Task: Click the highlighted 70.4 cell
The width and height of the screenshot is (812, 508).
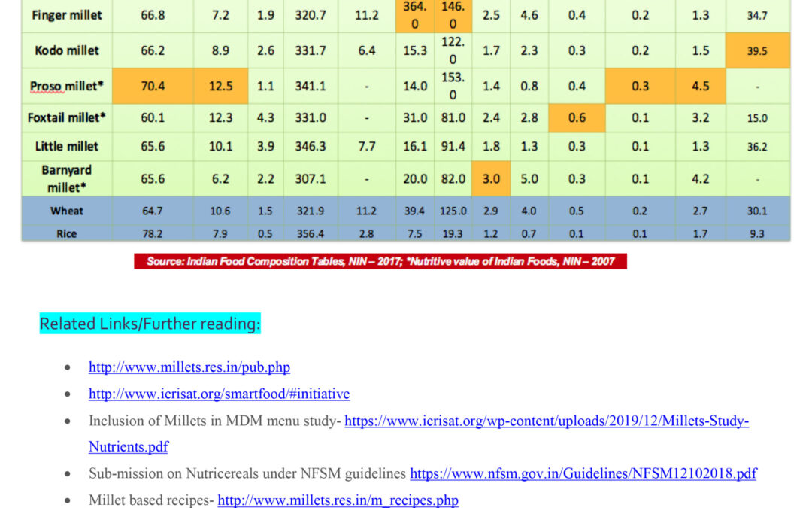Action: coord(153,86)
